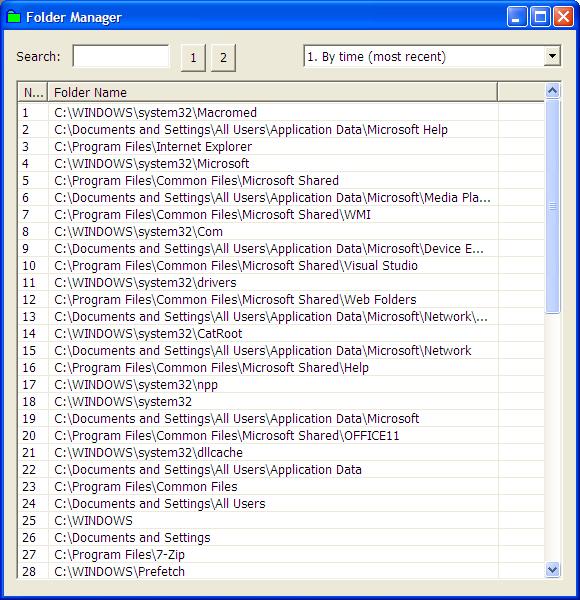Viewport: 580px width, 600px height.
Task: Click the button labeled 2
Action: 223,58
